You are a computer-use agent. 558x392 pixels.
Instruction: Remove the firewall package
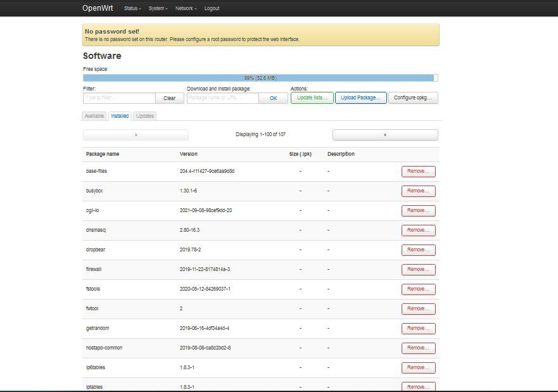418,270
